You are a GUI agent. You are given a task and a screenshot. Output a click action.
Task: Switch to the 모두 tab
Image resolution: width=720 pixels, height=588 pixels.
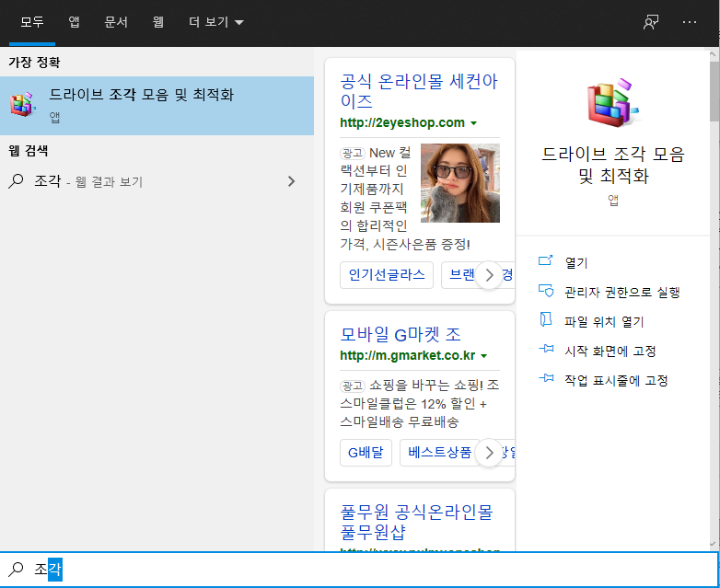point(32,22)
